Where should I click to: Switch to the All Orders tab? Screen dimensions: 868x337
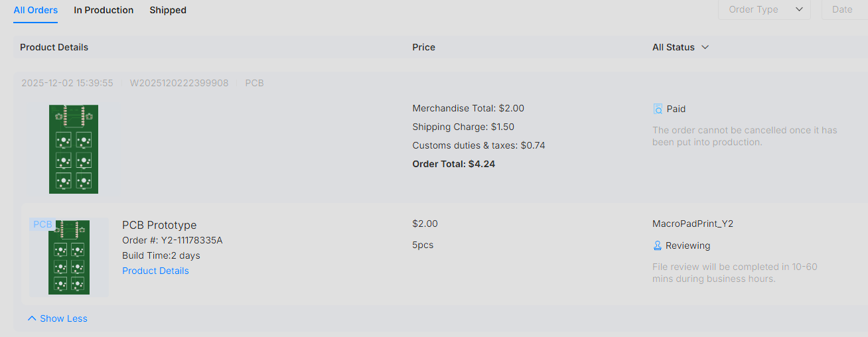[36, 10]
